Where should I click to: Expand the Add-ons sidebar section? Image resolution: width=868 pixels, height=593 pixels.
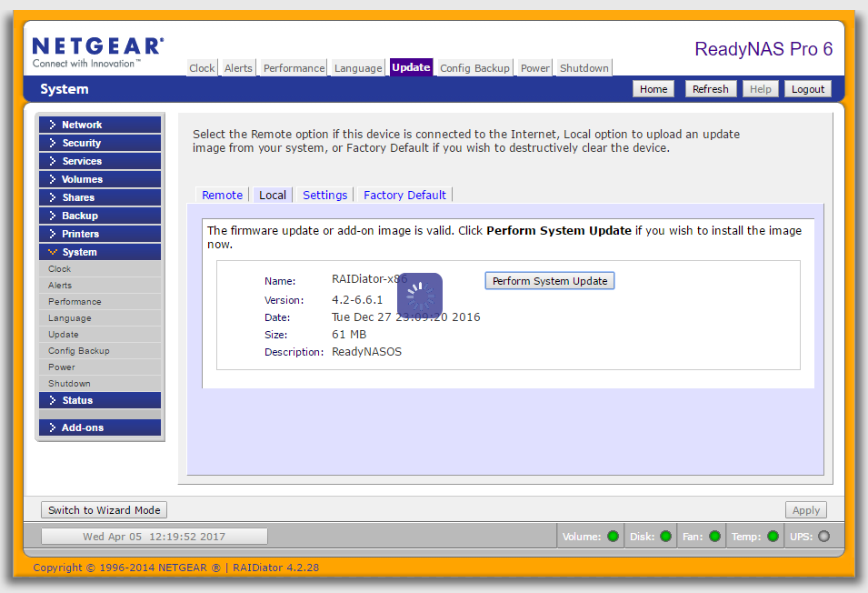(x=100, y=427)
